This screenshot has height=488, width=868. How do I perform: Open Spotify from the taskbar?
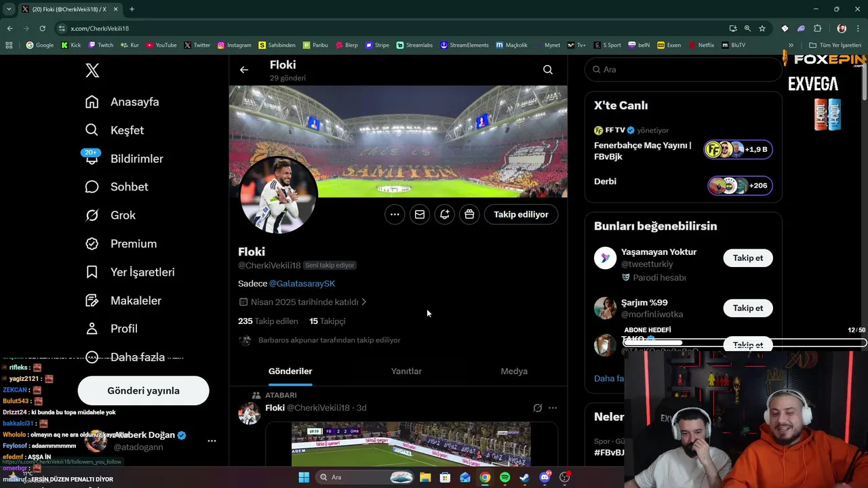(x=505, y=477)
